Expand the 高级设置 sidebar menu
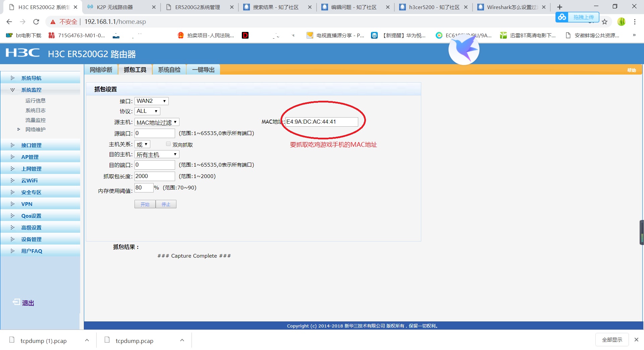The width and height of the screenshot is (644, 350). coord(40,228)
